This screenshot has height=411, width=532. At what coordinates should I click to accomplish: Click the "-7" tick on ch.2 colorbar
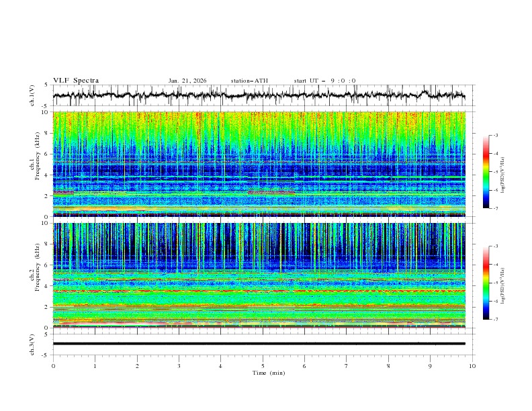495,319
